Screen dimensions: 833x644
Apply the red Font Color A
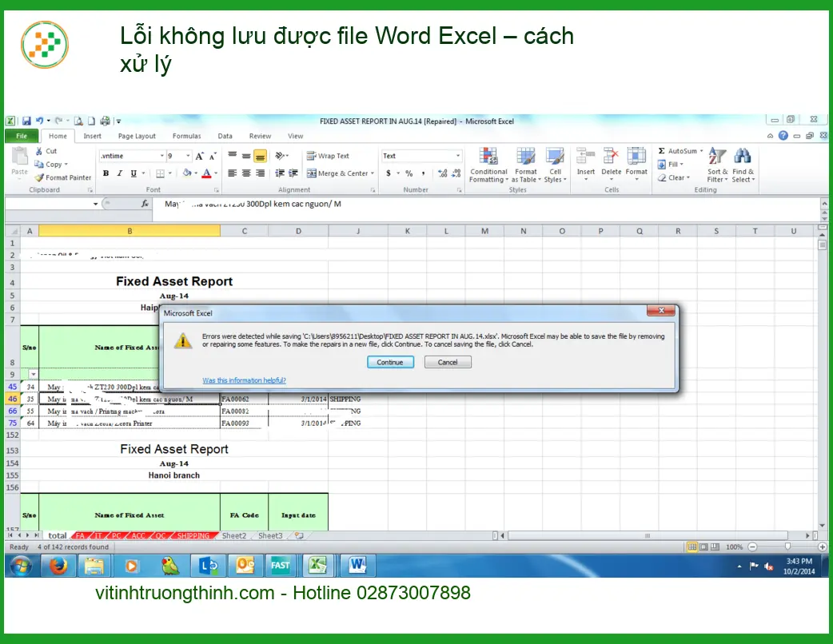(207, 173)
